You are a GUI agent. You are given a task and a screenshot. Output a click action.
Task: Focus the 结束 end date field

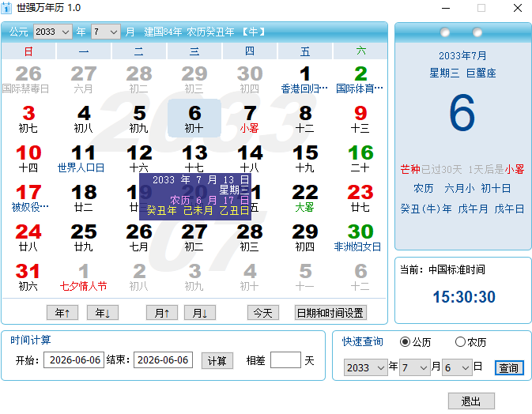pyautogui.click(x=163, y=359)
